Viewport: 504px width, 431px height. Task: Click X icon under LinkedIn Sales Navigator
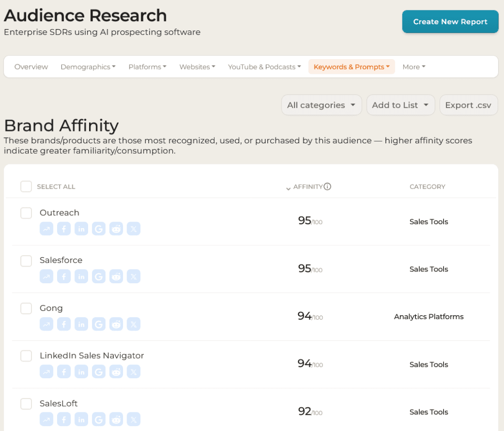pyautogui.click(x=133, y=371)
